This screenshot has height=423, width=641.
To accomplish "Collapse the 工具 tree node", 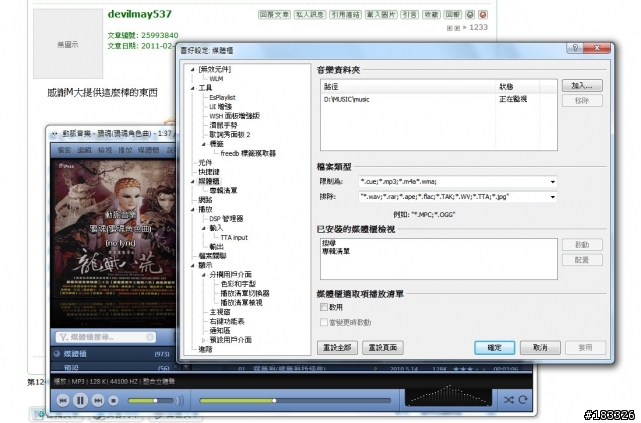I will point(193,88).
